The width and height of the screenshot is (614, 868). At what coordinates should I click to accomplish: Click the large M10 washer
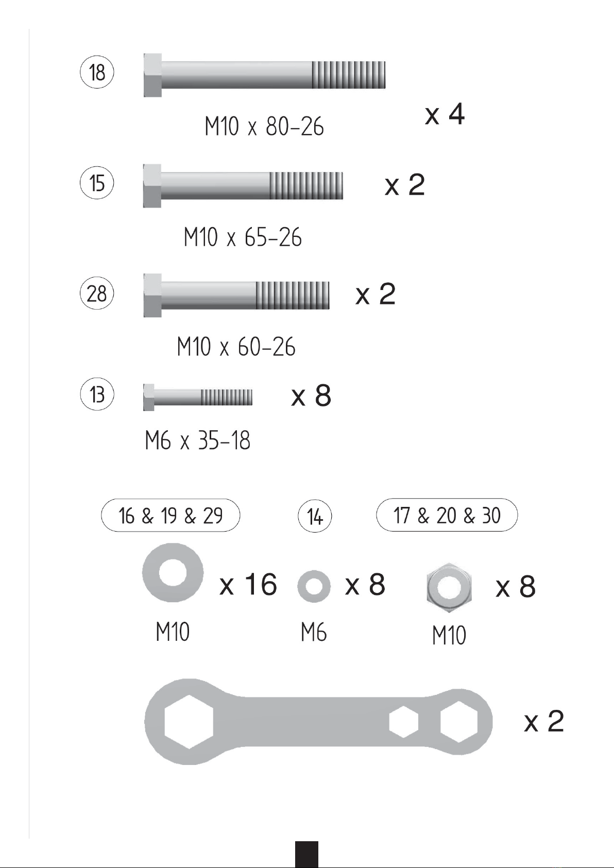click(173, 572)
